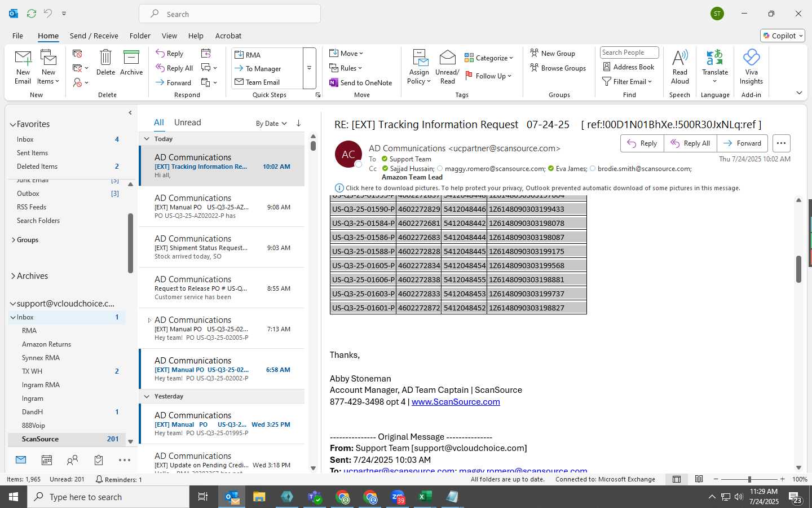This screenshot has height=508, width=812.
Task: Click Forward button in message header
Action: (743, 143)
